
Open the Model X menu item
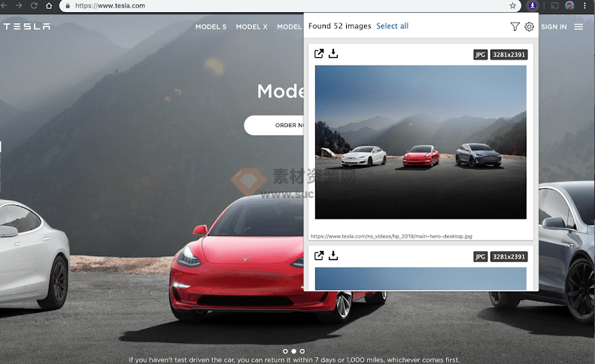251,27
